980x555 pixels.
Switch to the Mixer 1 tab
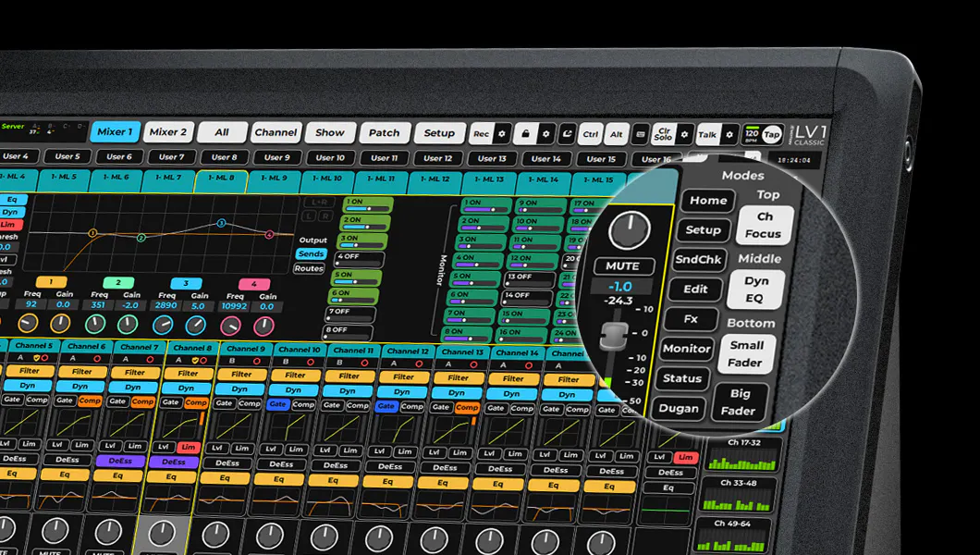coord(115,132)
